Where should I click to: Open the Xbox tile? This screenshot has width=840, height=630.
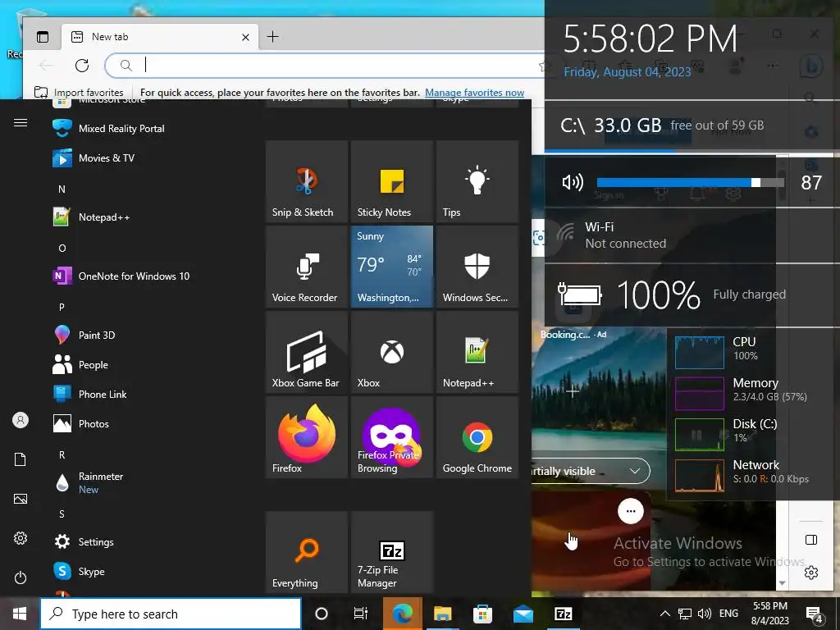point(391,351)
